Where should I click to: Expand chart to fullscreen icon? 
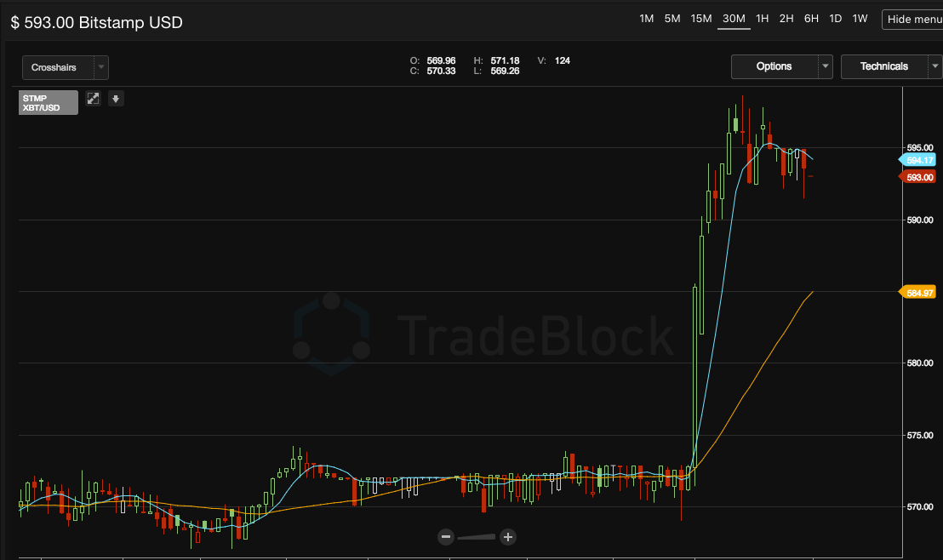93,98
